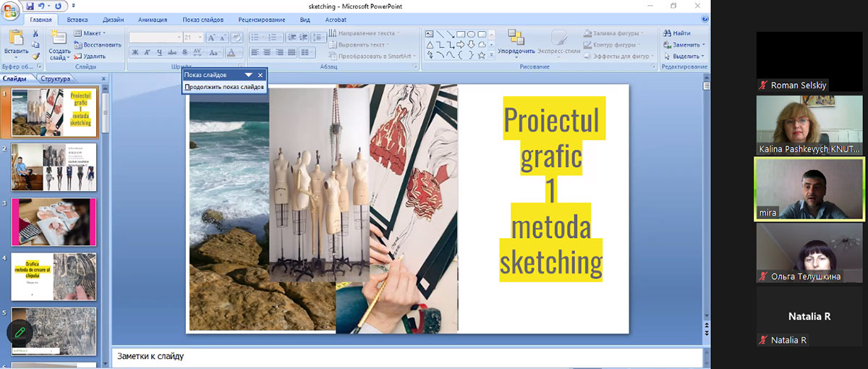
Task: Undo the last action
Action: pyautogui.click(x=42, y=6)
